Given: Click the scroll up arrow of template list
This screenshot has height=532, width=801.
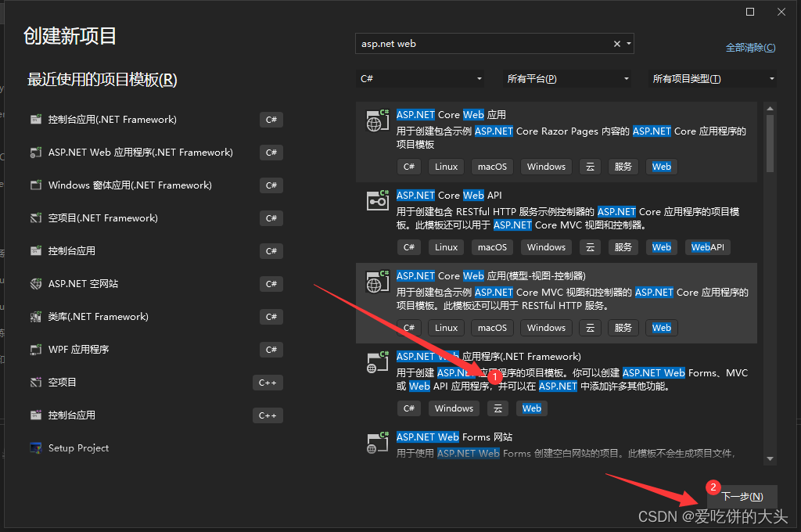Looking at the screenshot, I should click(x=770, y=108).
